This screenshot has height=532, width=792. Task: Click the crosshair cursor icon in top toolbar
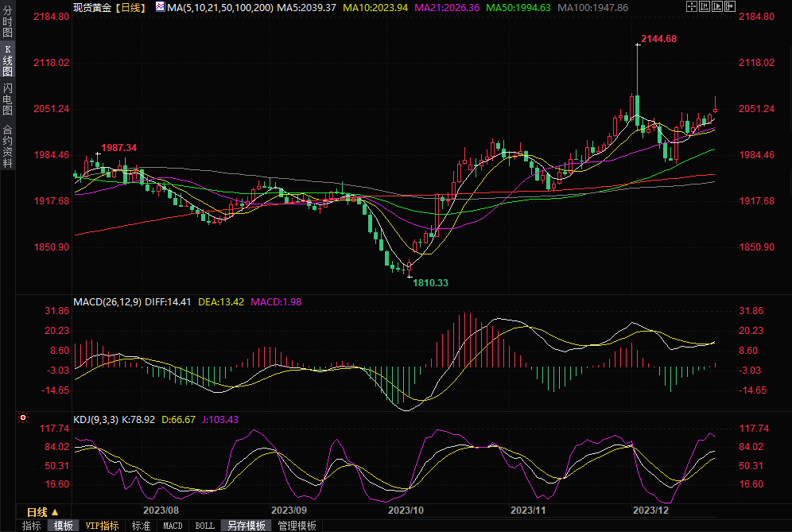(x=692, y=6)
